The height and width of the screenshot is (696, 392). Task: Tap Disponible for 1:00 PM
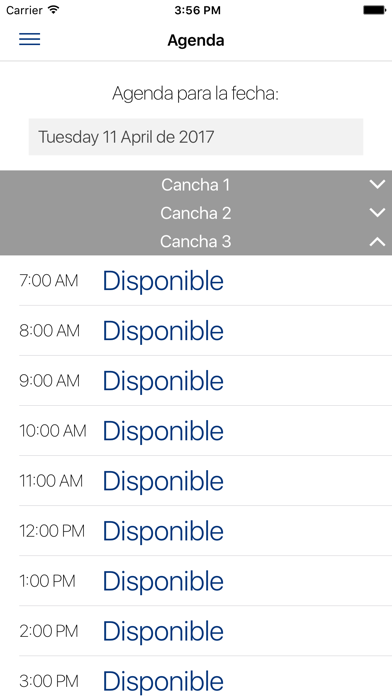click(163, 581)
